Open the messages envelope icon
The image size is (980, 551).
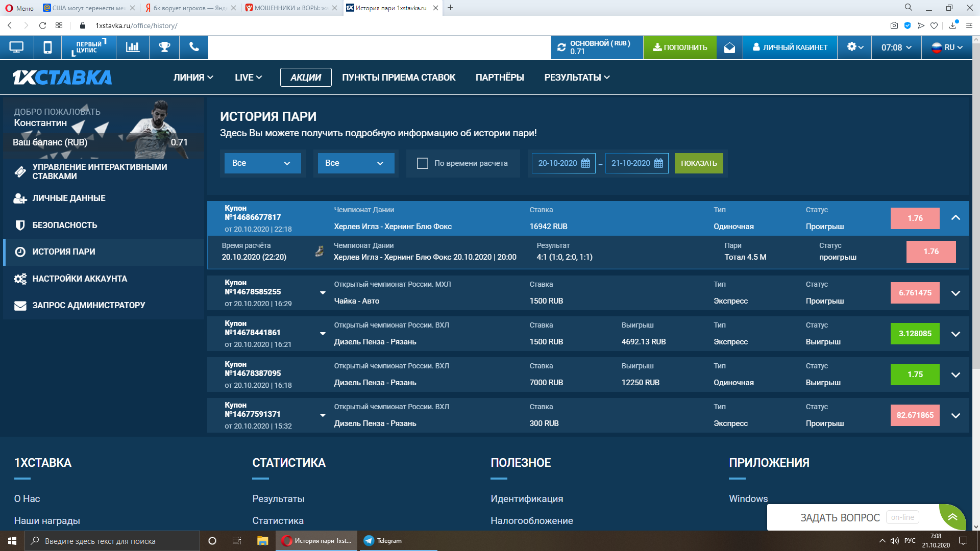(729, 47)
